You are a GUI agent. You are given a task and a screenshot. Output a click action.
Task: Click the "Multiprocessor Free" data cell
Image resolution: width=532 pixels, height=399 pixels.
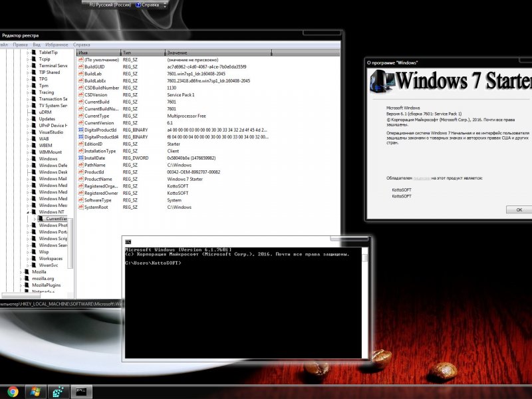186,116
